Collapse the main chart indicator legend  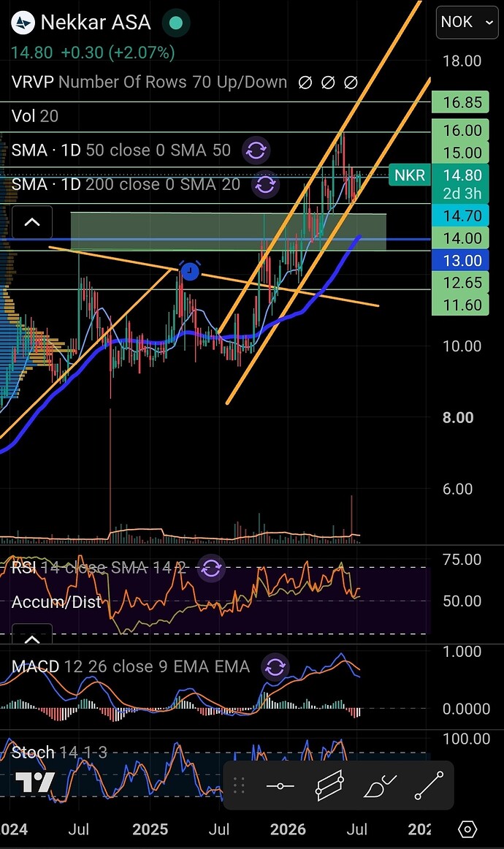[32, 222]
